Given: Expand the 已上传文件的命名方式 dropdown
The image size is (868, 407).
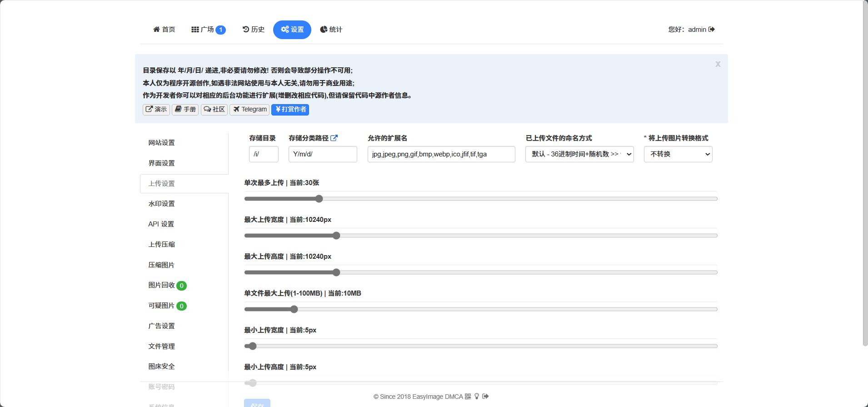Looking at the screenshot, I should pyautogui.click(x=579, y=154).
